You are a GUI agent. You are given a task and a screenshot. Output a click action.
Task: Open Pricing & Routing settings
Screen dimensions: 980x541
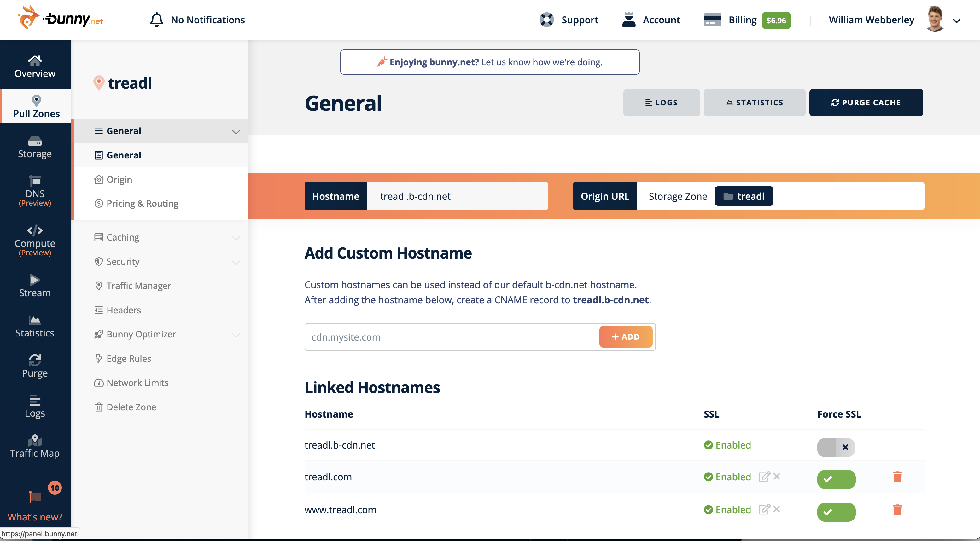[142, 203]
